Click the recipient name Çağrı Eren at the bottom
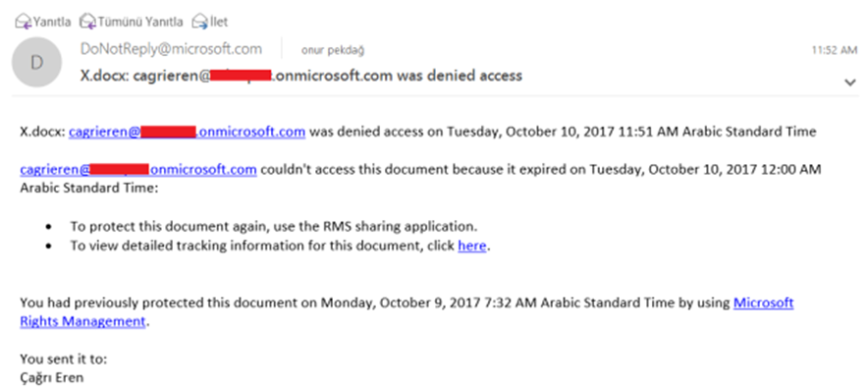 pyautogui.click(x=51, y=378)
